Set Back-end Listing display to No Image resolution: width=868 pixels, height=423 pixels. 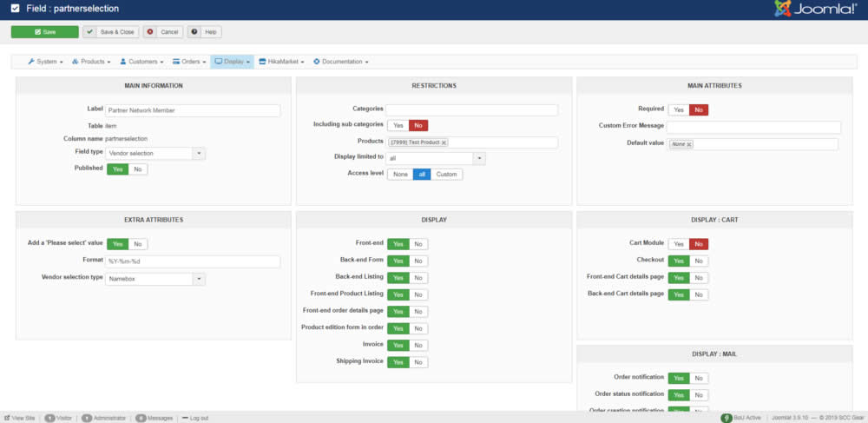(x=418, y=278)
